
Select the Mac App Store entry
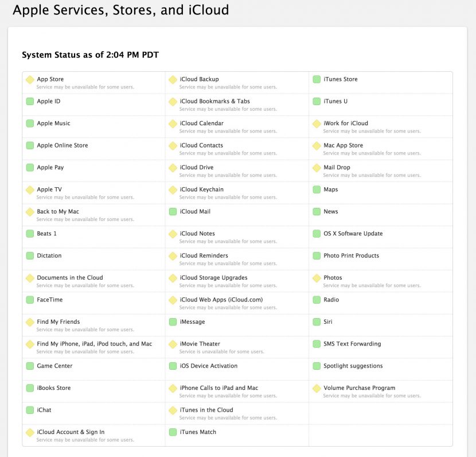point(343,146)
